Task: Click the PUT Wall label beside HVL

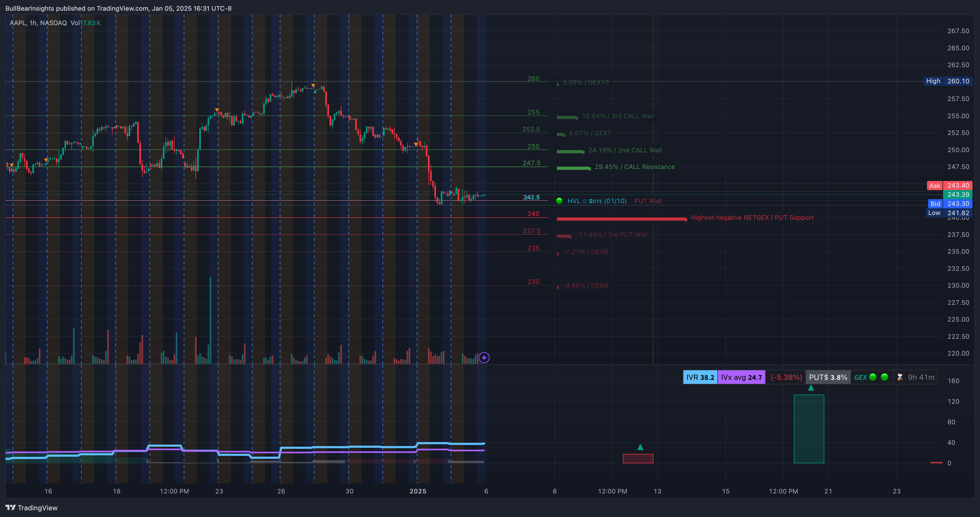Action: 648,201
